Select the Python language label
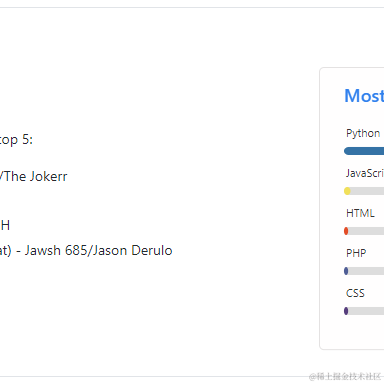This screenshot has height=384, width=384. [363, 133]
